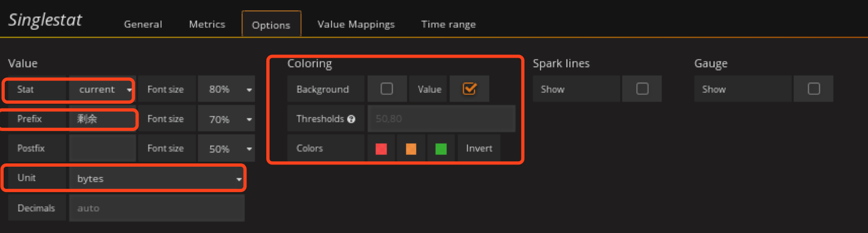
Task: Open the Metrics tab
Action: [x=207, y=24]
